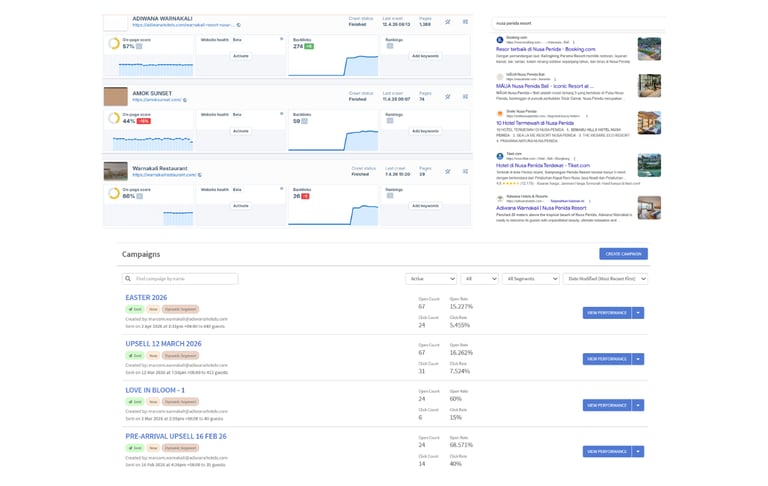View performance of LOVE IN BLOOM - 1
Image resolution: width=768 pixels, height=486 pixels.
coord(607,405)
